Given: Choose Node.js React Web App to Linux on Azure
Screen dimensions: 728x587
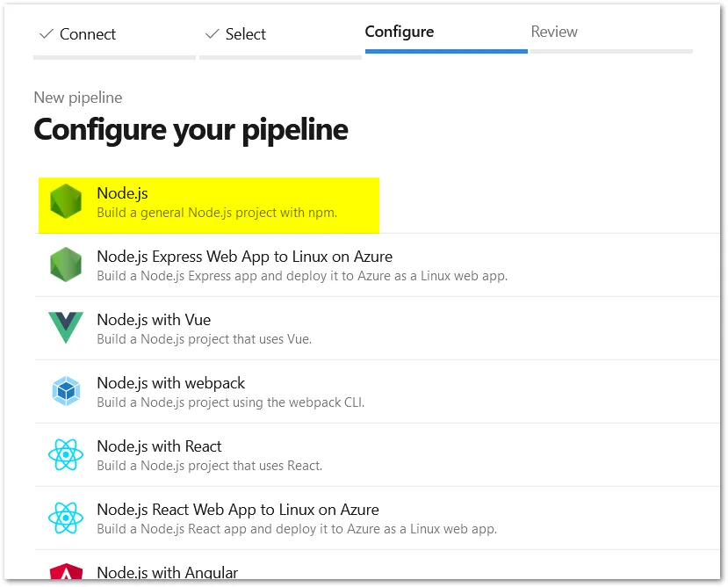Looking at the screenshot, I should point(238,510).
